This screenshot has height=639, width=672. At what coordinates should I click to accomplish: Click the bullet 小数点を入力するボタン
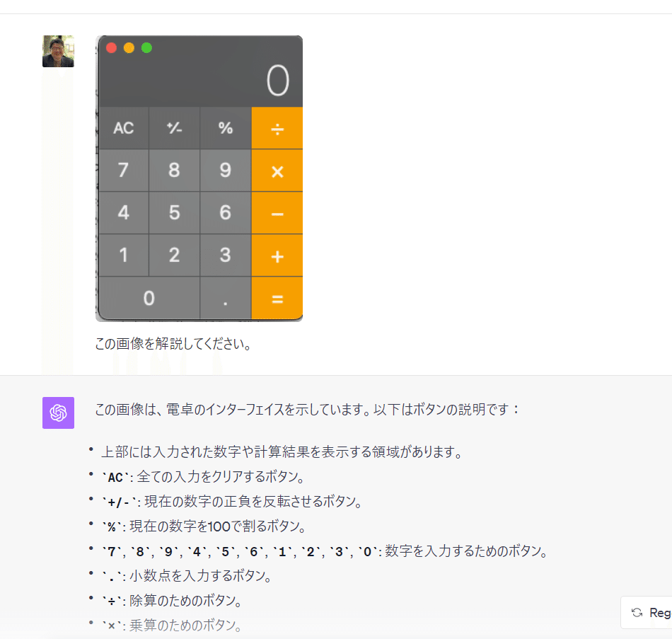187,576
